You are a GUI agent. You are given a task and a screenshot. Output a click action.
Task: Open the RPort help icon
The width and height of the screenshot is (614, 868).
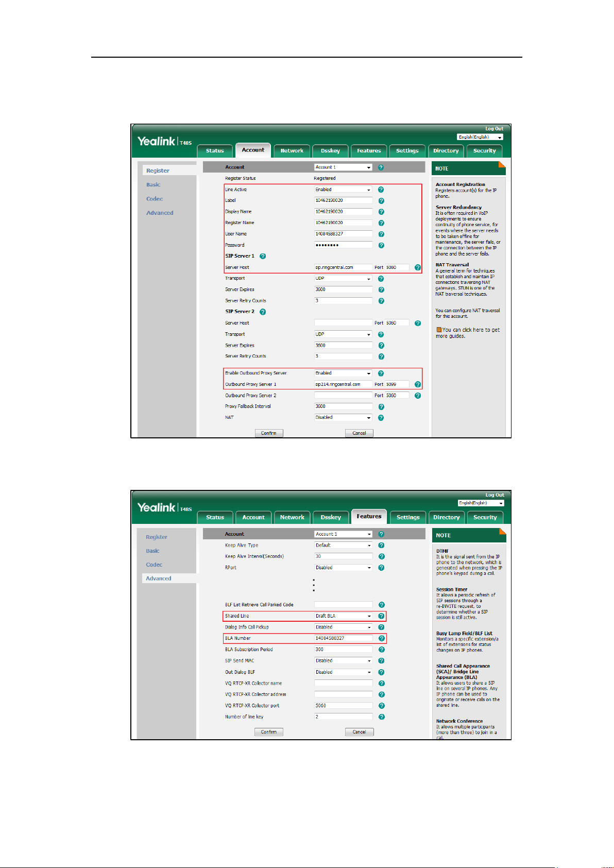pyautogui.click(x=381, y=568)
